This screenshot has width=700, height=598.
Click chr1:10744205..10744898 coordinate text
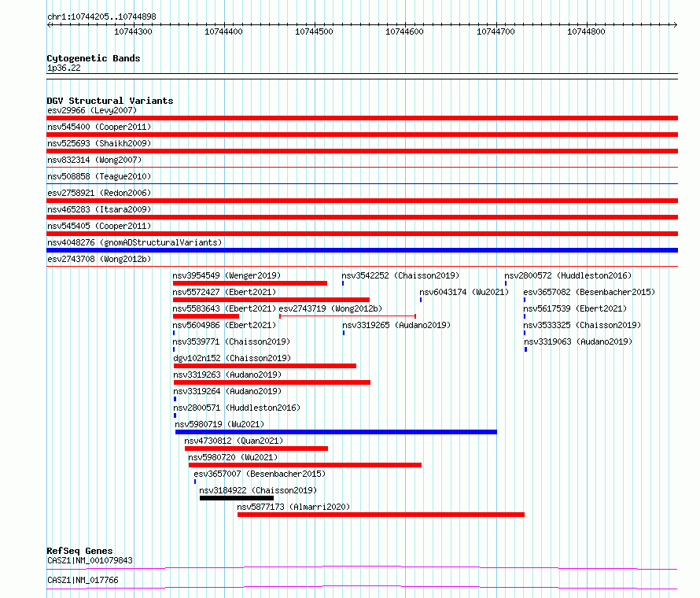tap(101, 17)
